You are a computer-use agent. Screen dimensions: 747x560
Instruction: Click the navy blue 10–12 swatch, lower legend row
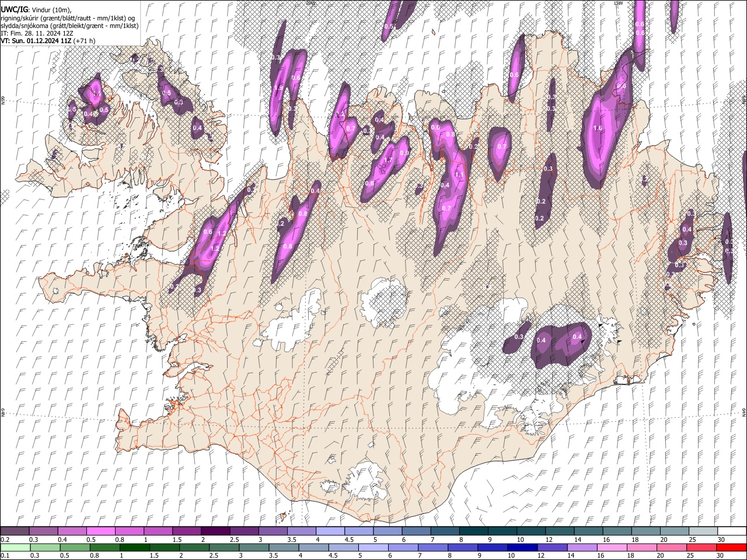coord(522,547)
